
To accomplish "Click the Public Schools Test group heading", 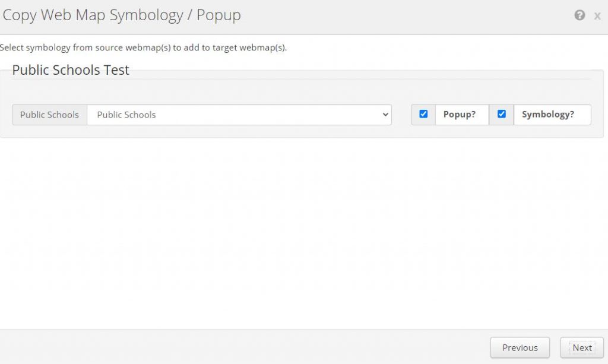I will [x=71, y=70].
